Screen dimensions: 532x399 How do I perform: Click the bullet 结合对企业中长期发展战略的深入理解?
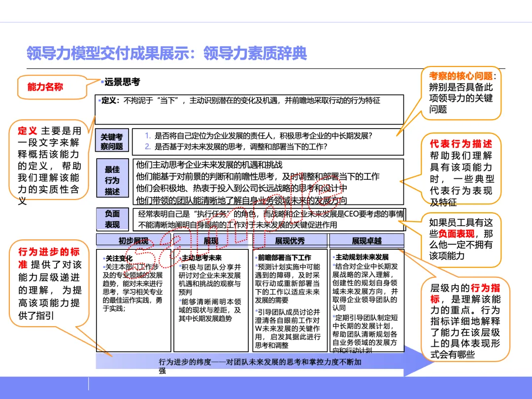pyautogui.click(x=365, y=287)
